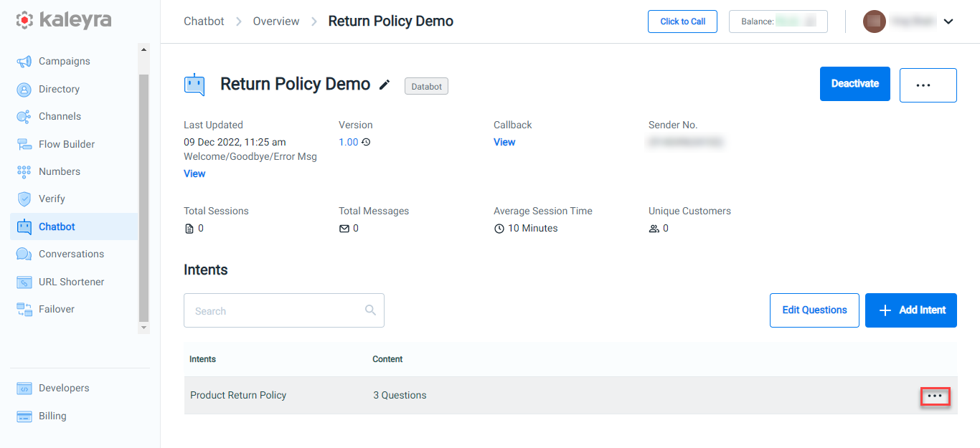The image size is (980, 448).
Task: Open the Failover sidebar icon
Action: (24, 310)
